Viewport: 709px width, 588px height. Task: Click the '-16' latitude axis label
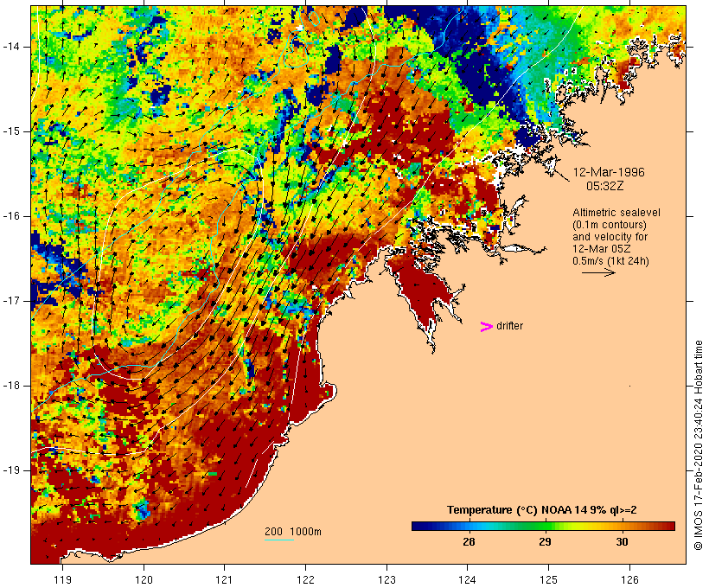(10, 216)
